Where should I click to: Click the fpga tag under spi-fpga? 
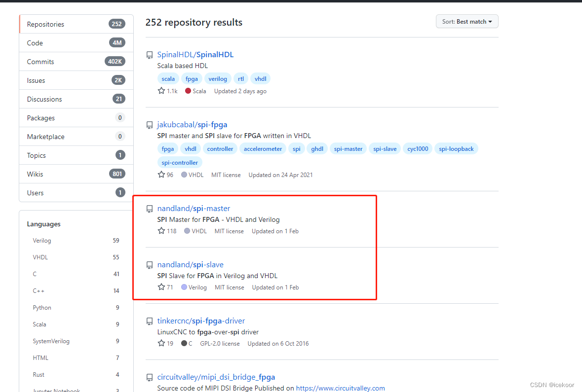[x=168, y=149]
